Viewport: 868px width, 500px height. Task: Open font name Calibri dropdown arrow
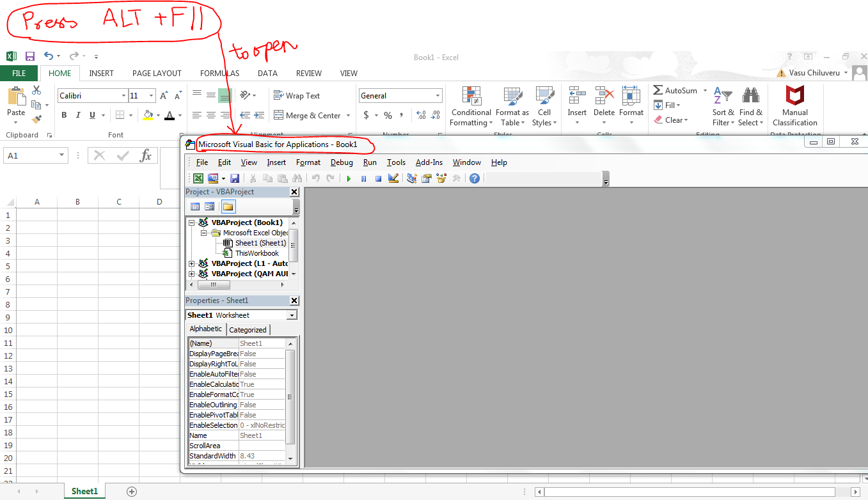pos(124,96)
